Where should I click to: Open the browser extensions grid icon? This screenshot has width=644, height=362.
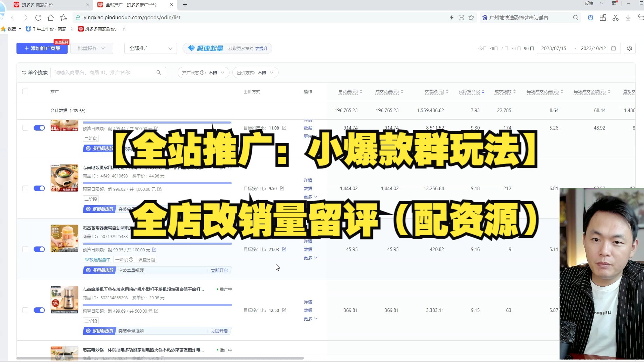[603, 18]
